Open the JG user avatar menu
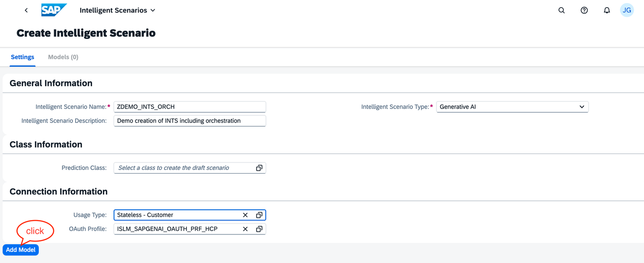Viewport: 644px width, 263px height. click(x=627, y=10)
